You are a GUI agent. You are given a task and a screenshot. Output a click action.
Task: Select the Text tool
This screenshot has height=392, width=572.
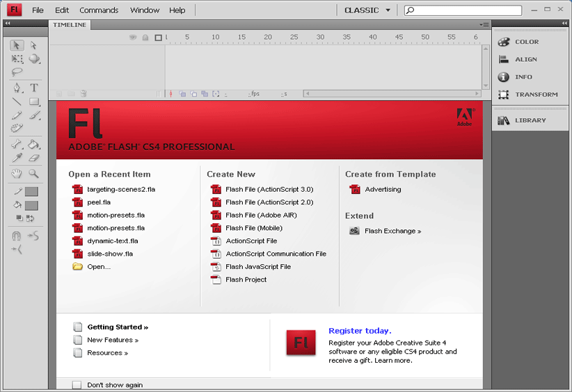(34, 88)
